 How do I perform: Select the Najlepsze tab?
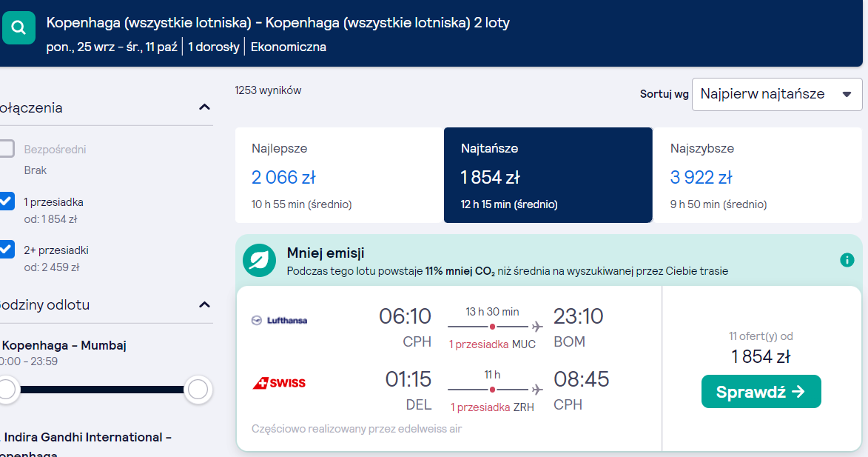click(x=339, y=175)
